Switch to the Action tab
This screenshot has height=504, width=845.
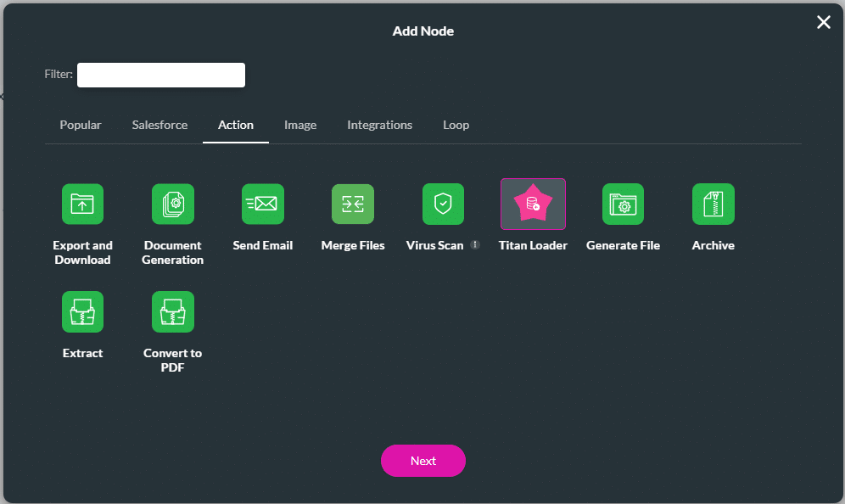point(235,125)
